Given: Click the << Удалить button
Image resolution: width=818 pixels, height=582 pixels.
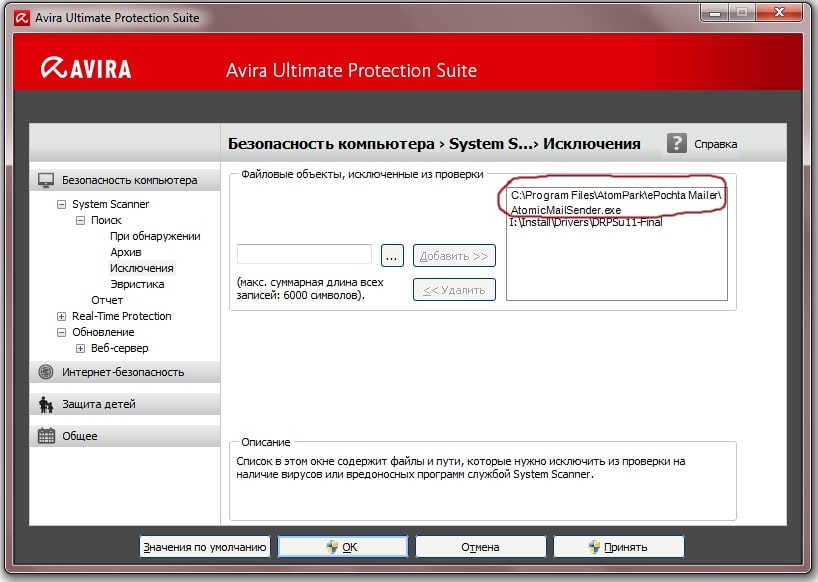Looking at the screenshot, I should pyautogui.click(x=454, y=289).
